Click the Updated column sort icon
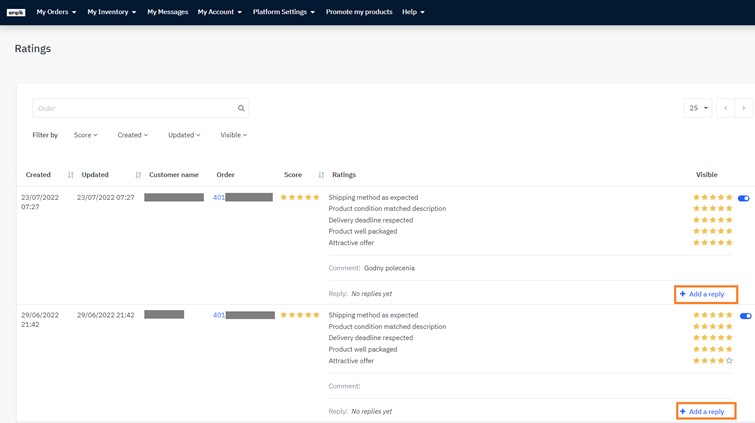 click(138, 175)
